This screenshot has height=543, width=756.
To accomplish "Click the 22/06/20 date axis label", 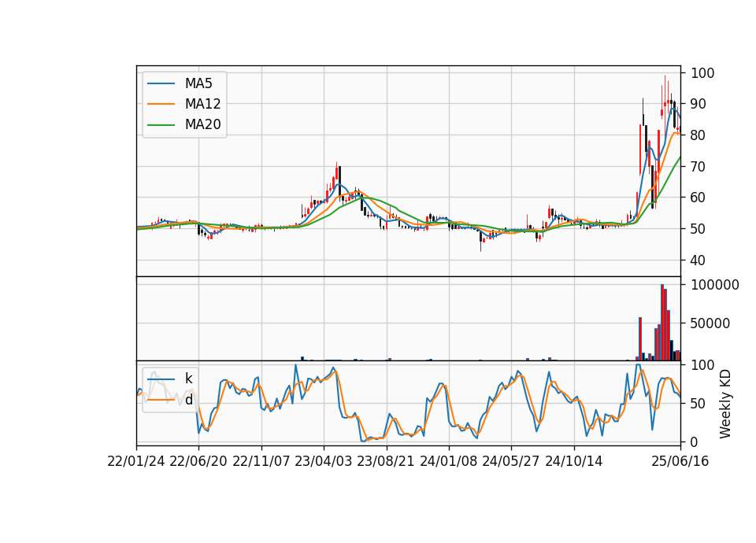I will (198, 462).
